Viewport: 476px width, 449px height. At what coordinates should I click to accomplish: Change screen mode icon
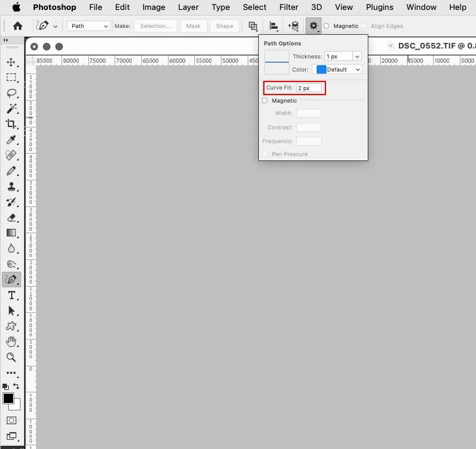[11, 437]
